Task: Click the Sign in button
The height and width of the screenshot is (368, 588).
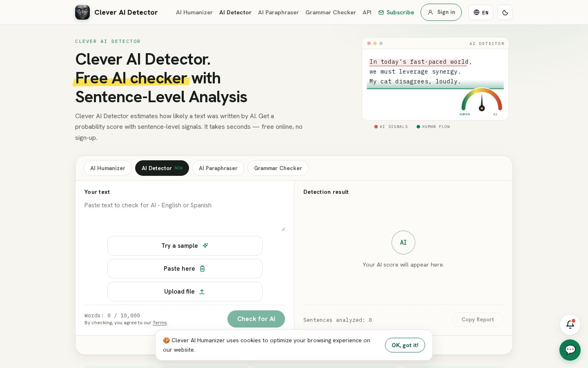Action: (441, 12)
